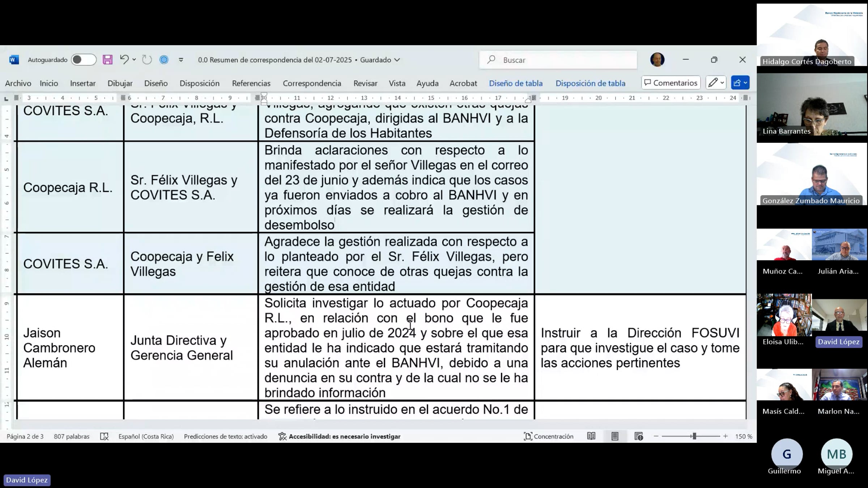Click the 807 palabras word count
868x488 pixels.
tap(72, 436)
